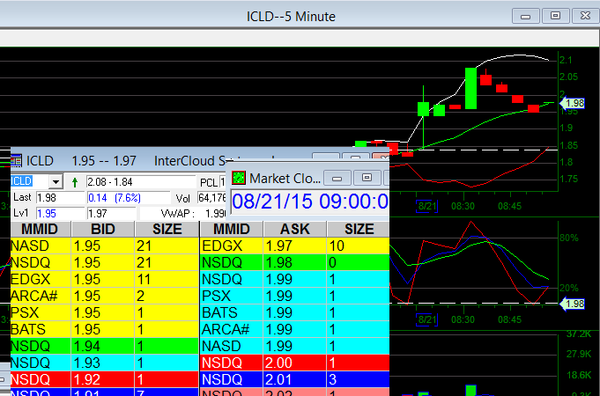Select the ICLD symbol input field
Viewport: 600px width, 396px height.
pyautogui.click(x=29, y=182)
